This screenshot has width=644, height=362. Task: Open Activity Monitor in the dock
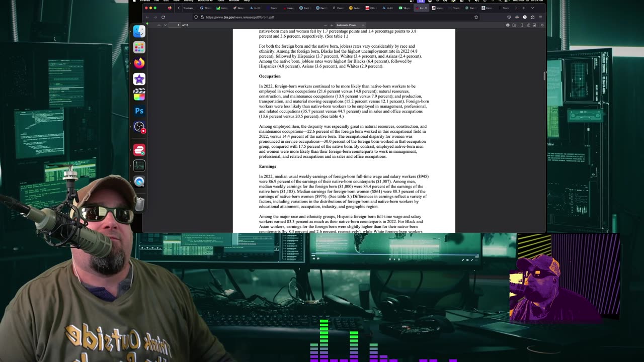139,165
